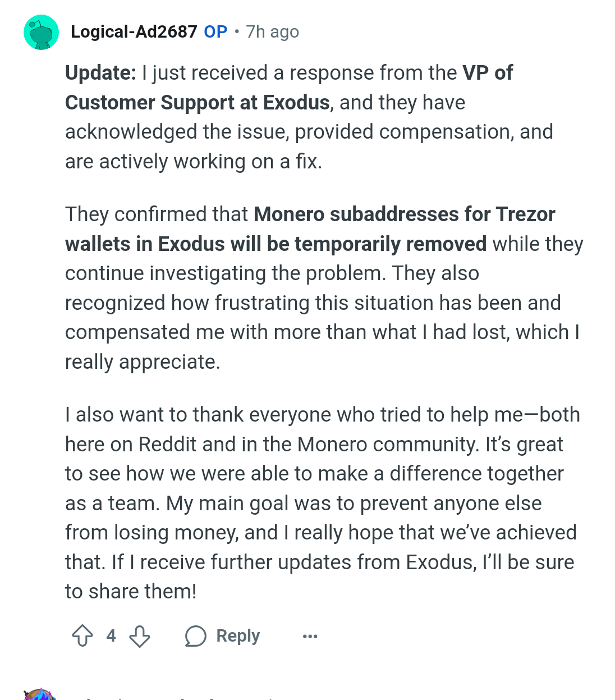Viewport: 615px width, 700px height.
Task: Click the Reply button label
Action: point(238,635)
